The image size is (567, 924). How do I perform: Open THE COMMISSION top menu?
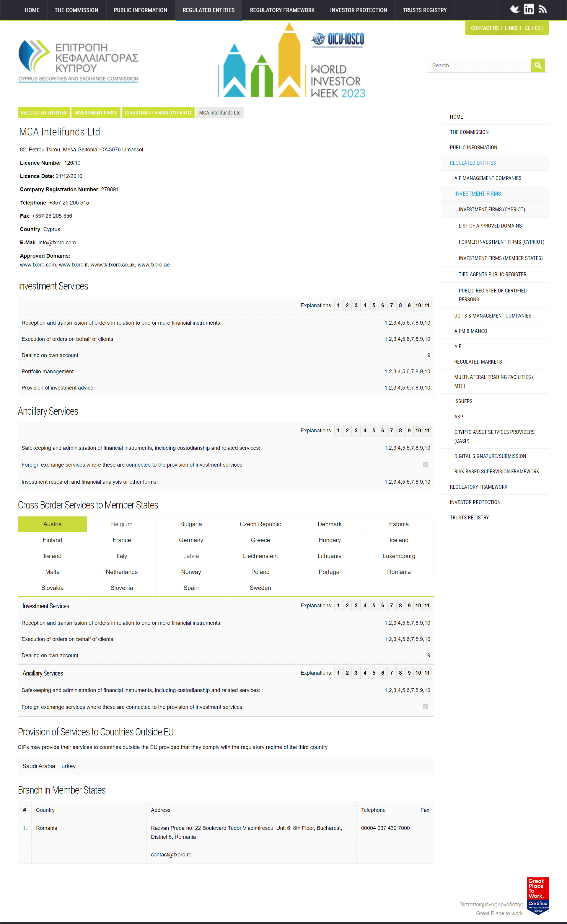(76, 10)
